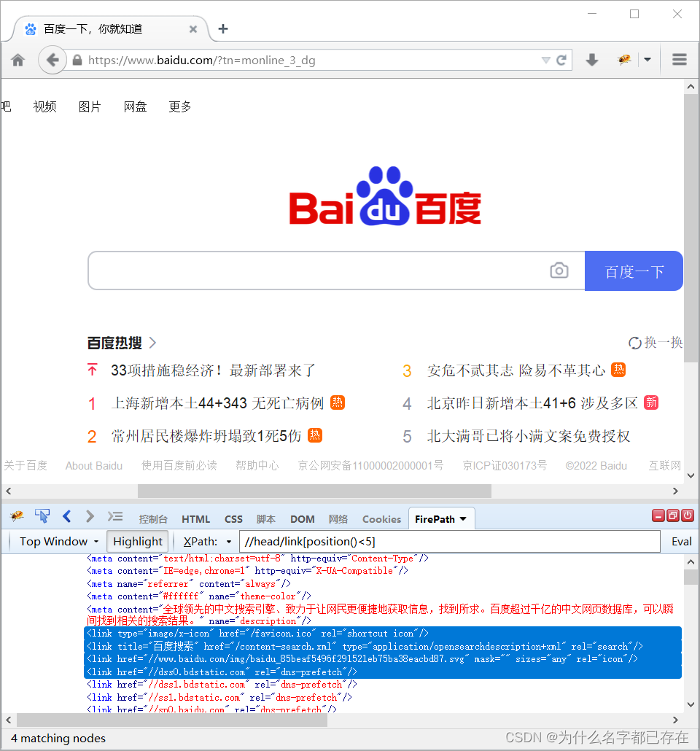
Task: Switch to the Cookies tab
Action: (381, 519)
